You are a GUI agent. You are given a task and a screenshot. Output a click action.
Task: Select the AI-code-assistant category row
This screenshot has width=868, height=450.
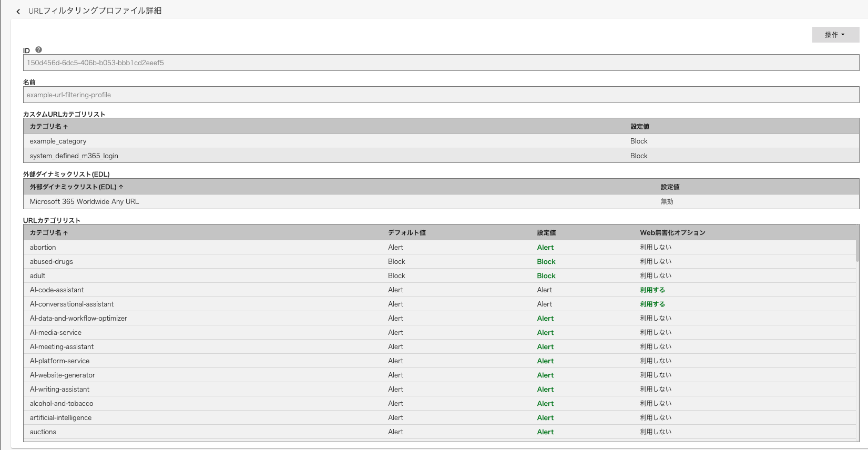coord(440,290)
